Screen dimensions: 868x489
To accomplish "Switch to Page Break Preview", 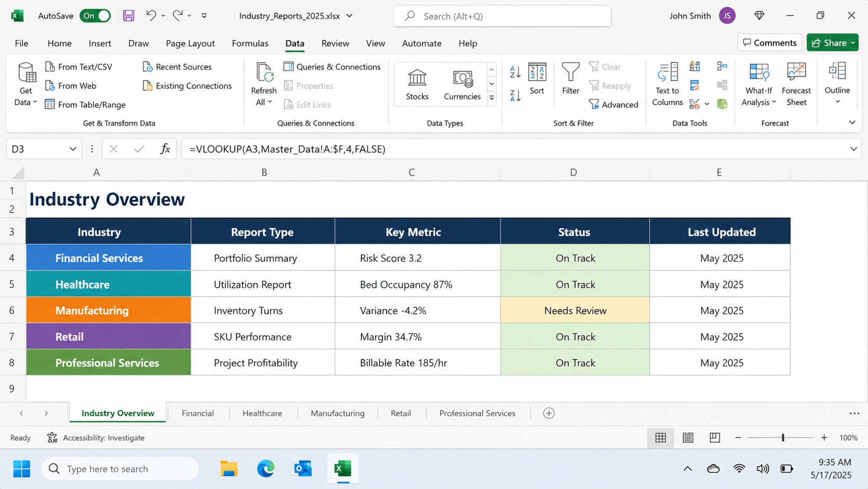I will point(715,438).
